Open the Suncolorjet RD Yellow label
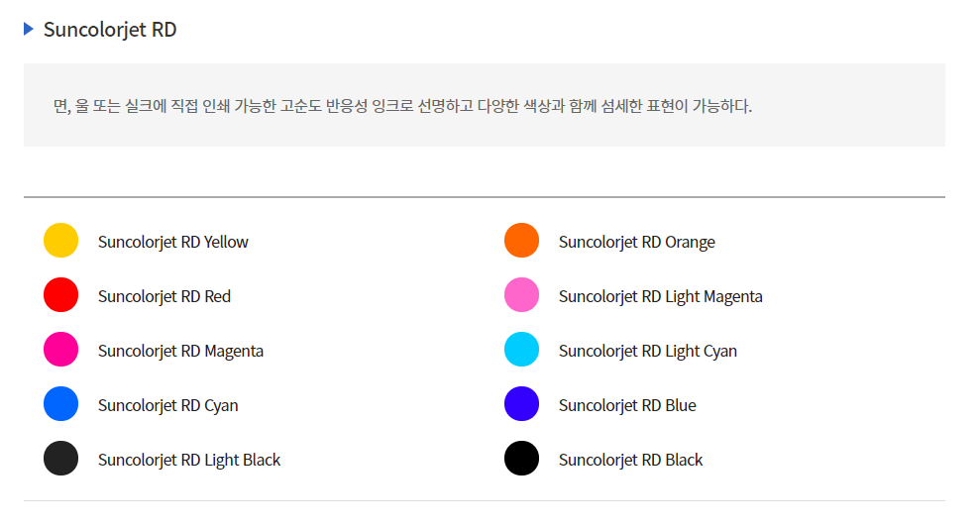 173,242
